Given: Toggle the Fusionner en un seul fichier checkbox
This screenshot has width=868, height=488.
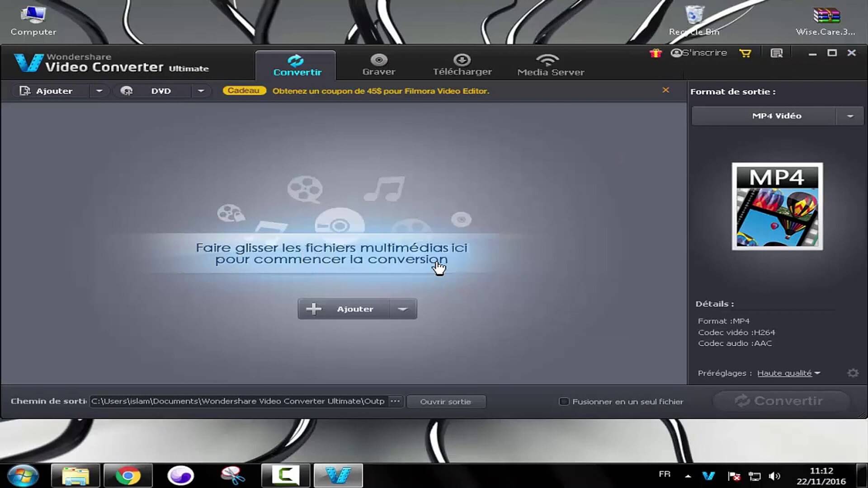Looking at the screenshot, I should click(x=563, y=401).
